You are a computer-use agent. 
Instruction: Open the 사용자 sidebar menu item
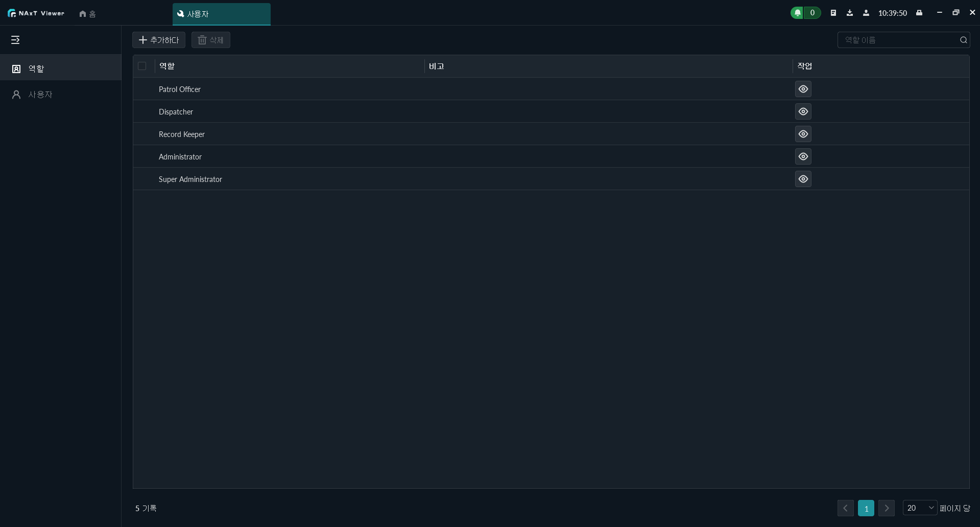click(x=40, y=95)
